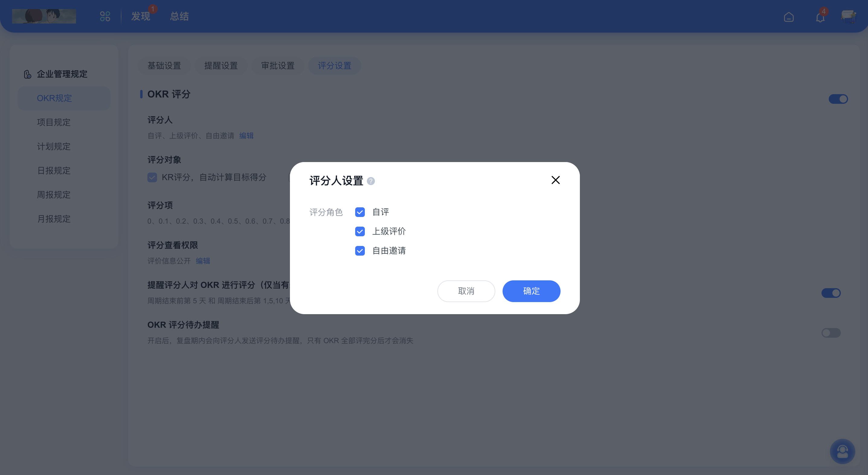Screen dimensions: 868x475
Task: Open 总结 in top navigation
Action: (179, 17)
